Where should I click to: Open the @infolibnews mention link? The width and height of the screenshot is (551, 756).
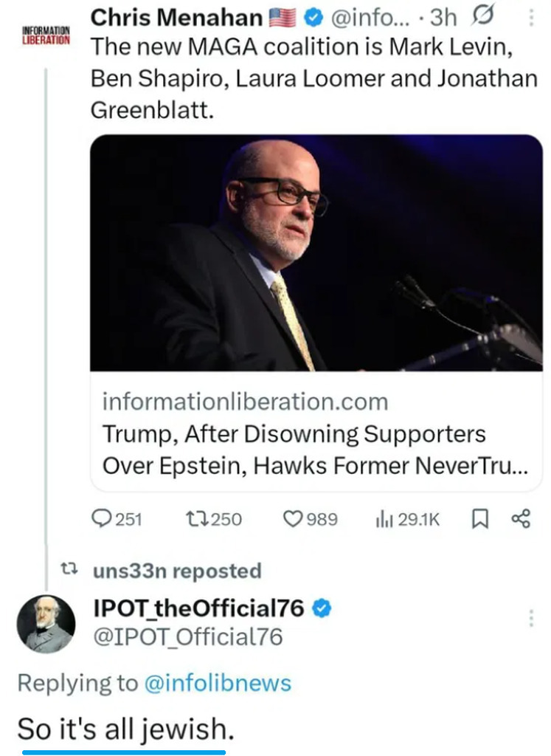click(218, 683)
